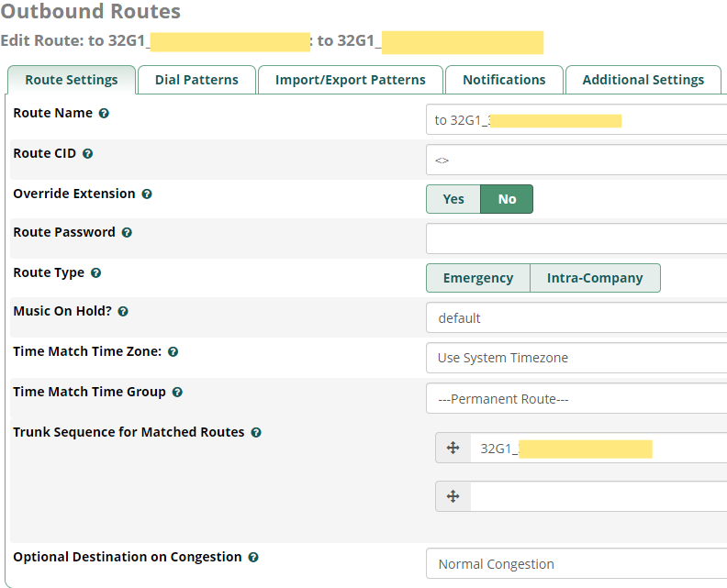
Task: Toggle Emergency route type
Action: (x=478, y=278)
